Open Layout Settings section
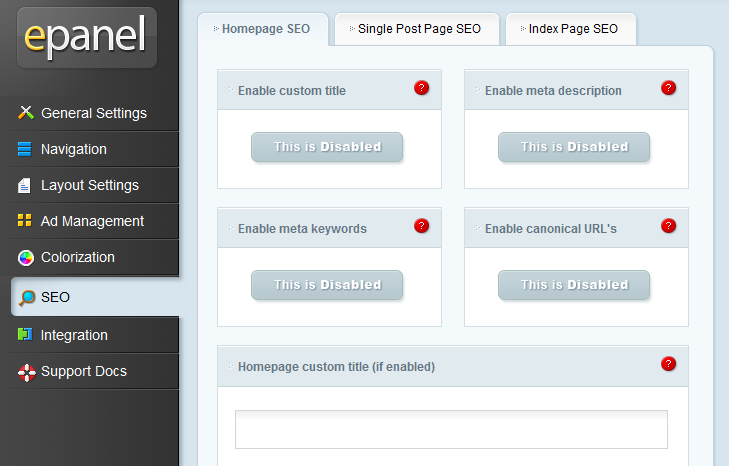The height and width of the screenshot is (466, 729). [x=89, y=185]
